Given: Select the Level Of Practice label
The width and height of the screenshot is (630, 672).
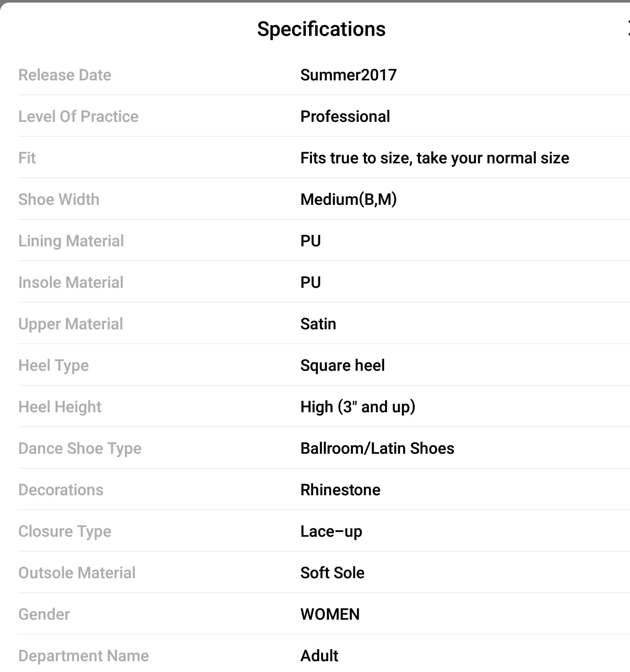Looking at the screenshot, I should [x=78, y=117].
